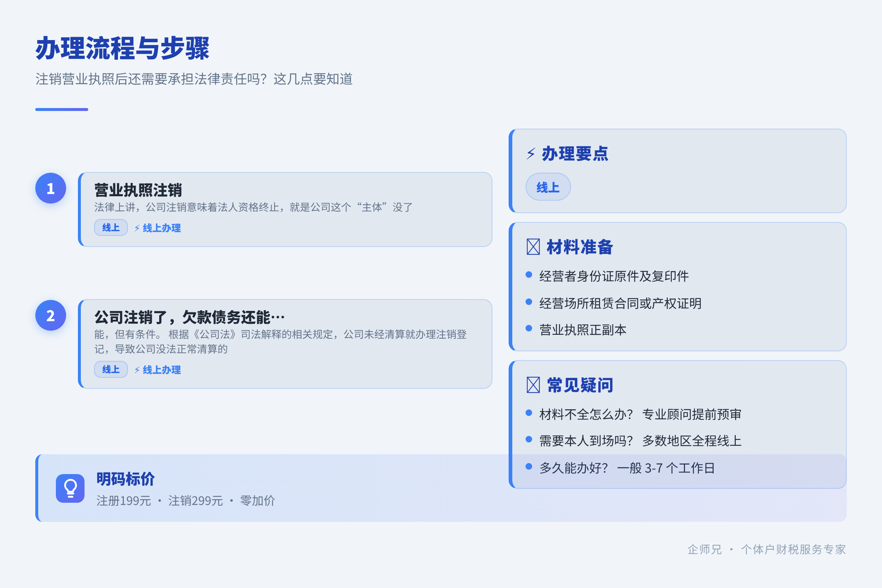Click the item 经营者身份证原件及复印件

614,276
